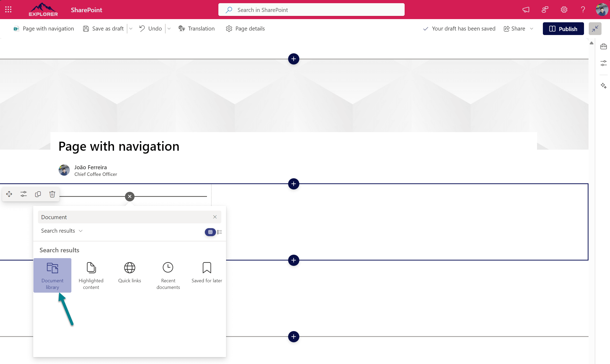610x364 pixels.
Task: Open the page properties pane icon
Action: pyautogui.click(x=604, y=63)
